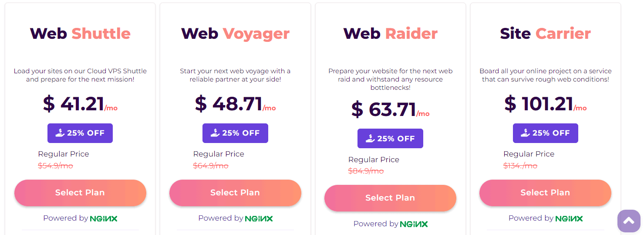Click the NGINX logo under Web Voyager
This screenshot has height=235, width=644.
(x=259, y=218)
